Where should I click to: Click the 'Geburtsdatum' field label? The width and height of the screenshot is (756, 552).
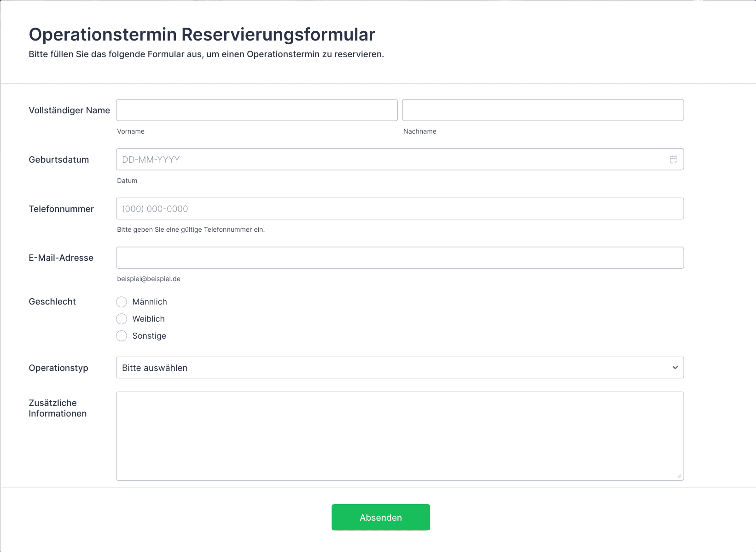click(58, 159)
